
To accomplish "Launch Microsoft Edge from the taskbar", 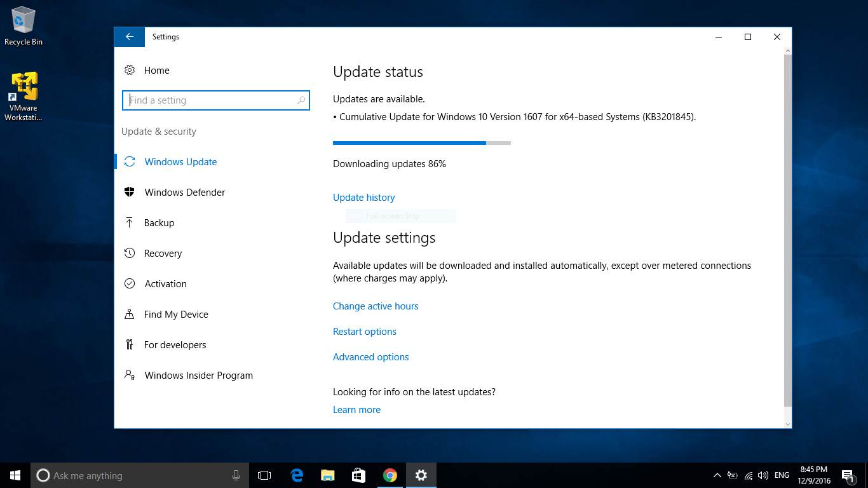I will 296,475.
